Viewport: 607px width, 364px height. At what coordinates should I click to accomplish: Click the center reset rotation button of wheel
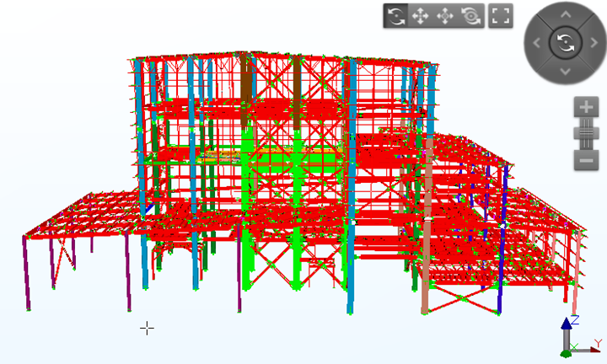click(x=566, y=42)
